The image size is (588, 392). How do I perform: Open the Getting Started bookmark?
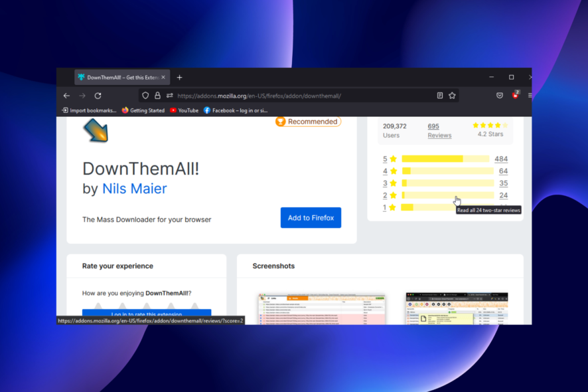click(143, 110)
